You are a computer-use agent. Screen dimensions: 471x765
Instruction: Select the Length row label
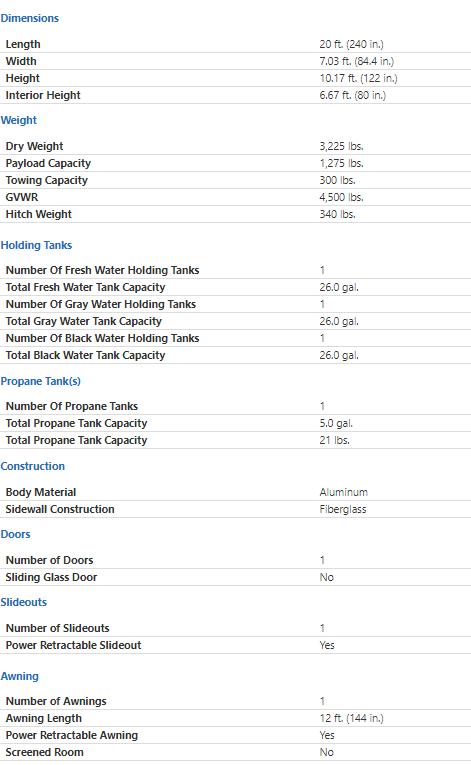[x=23, y=44]
